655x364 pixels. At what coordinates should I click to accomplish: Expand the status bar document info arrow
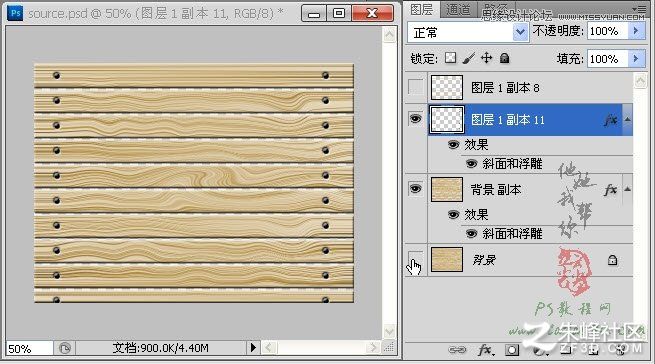pos(253,347)
